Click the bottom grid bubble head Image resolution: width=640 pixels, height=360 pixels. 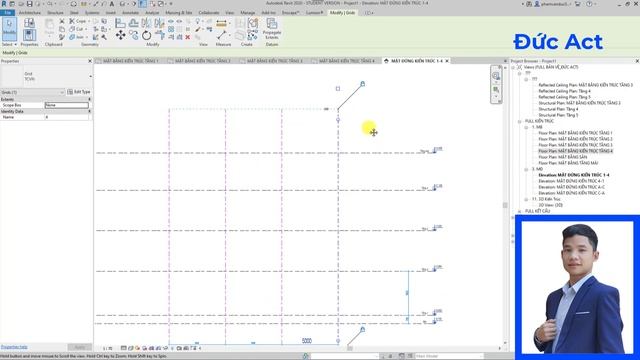pyautogui.click(x=362, y=329)
